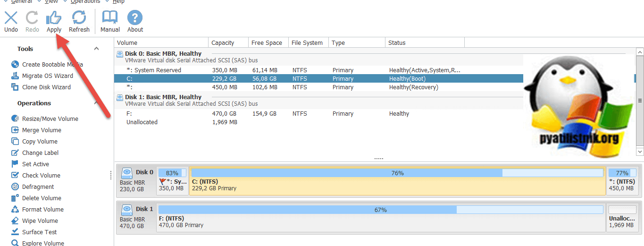Image resolution: width=644 pixels, height=246 pixels.
Task: Select the F: volume row in the list
Action: (318, 114)
